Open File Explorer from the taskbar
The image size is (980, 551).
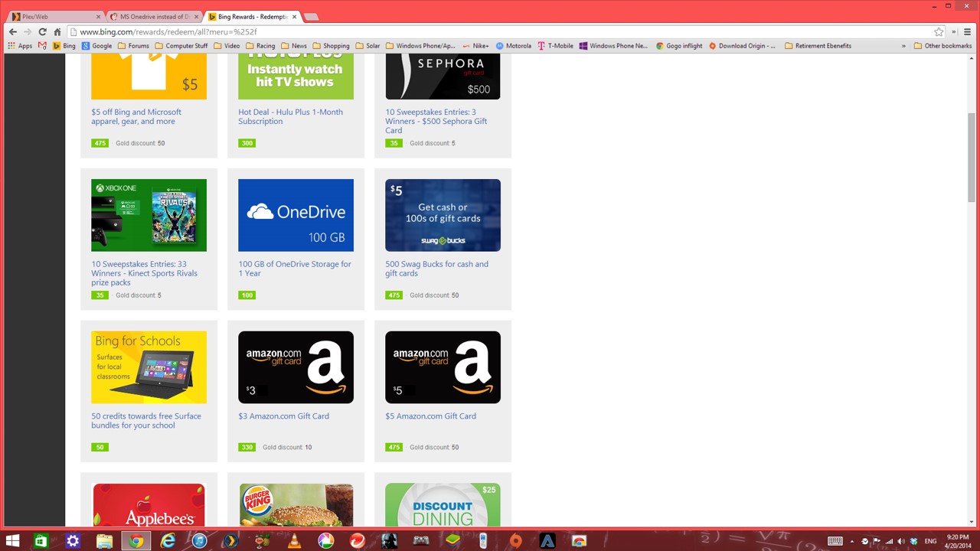(x=104, y=541)
